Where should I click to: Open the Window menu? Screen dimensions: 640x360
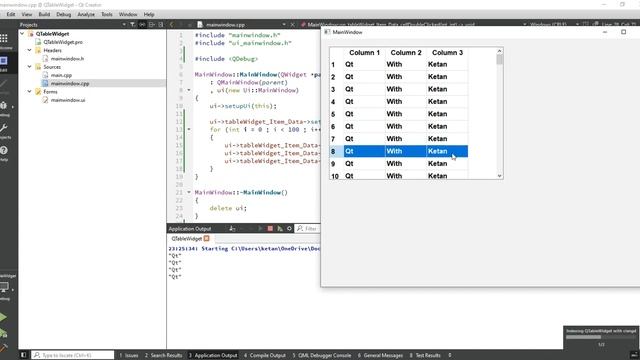coord(128,14)
